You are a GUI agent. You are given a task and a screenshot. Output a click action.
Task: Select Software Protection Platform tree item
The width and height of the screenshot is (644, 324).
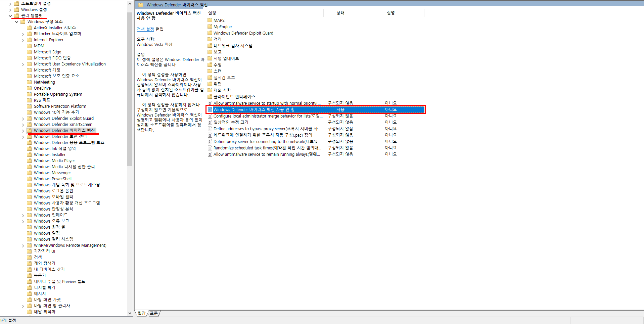click(x=60, y=106)
